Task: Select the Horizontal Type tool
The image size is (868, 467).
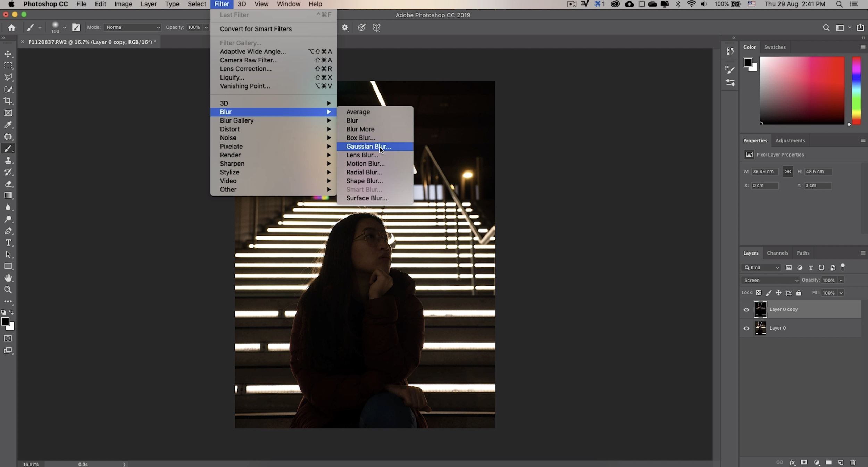Action: (8, 243)
